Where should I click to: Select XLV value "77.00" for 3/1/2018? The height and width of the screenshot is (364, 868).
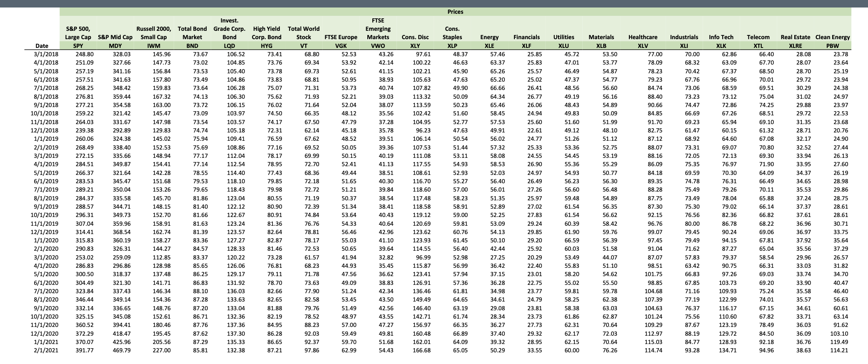(x=655, y=54)
